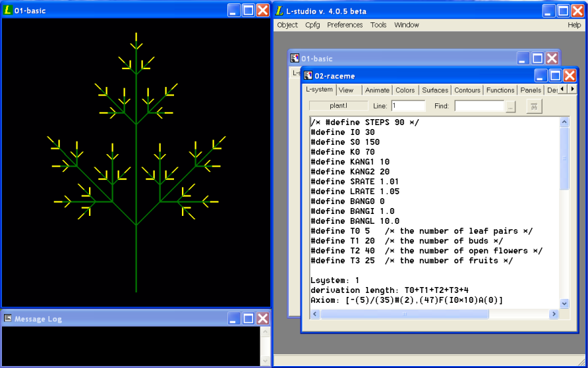The width and height of the screenshot is (588, 368).
Task: Switch to the Panels tab
Action: click(531, 90)
